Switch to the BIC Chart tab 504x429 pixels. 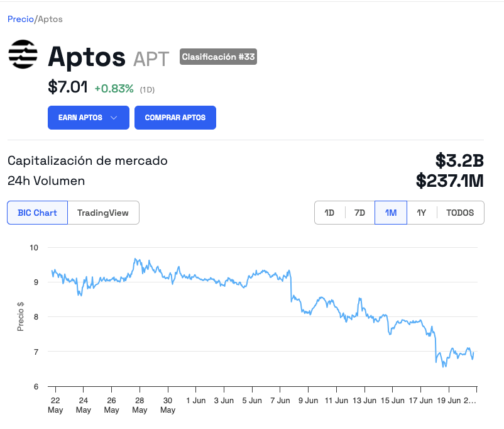click(37, 213)
